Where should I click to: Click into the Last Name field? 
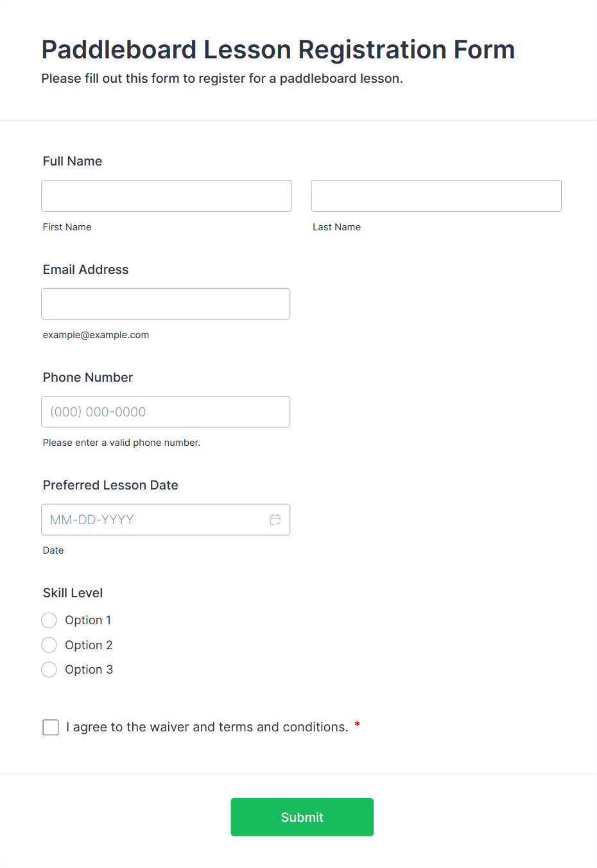click(x=436, y=196)
